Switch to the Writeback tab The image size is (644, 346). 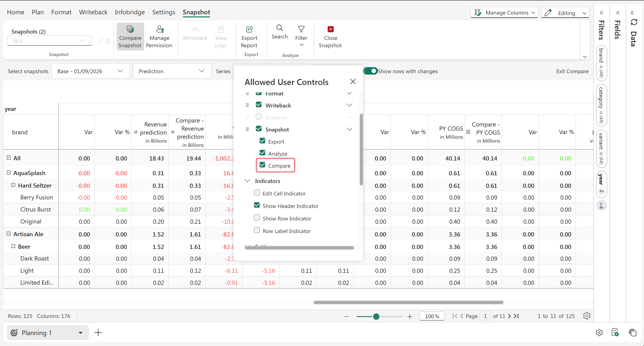pos(93,12)
